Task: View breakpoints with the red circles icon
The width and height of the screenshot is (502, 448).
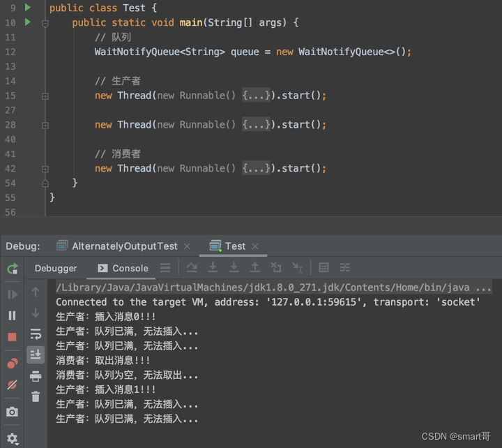Action: pyautogui.click(x=12, y=364)
